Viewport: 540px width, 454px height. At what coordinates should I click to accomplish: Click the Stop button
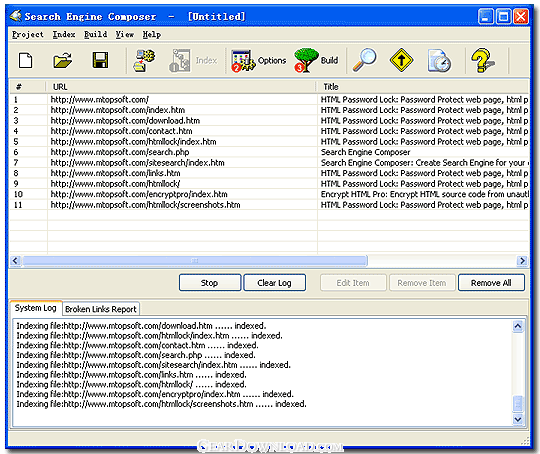click(210, 283)
